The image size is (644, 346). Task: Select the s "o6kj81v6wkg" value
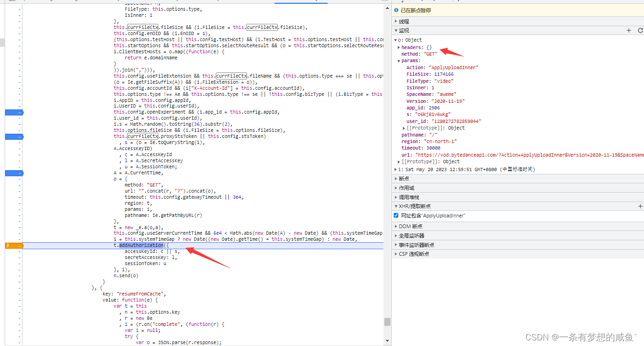[x=432, y=115]
